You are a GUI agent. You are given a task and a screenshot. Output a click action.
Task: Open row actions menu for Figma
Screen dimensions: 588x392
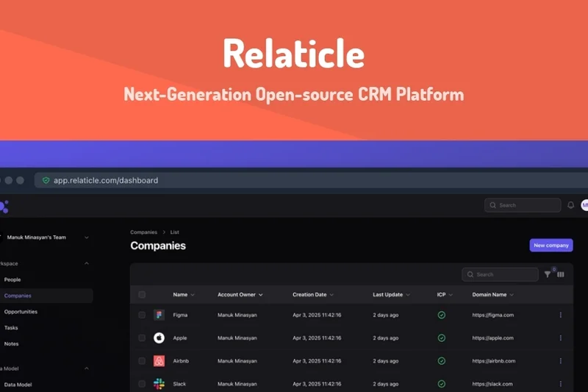tap(561, 315)
